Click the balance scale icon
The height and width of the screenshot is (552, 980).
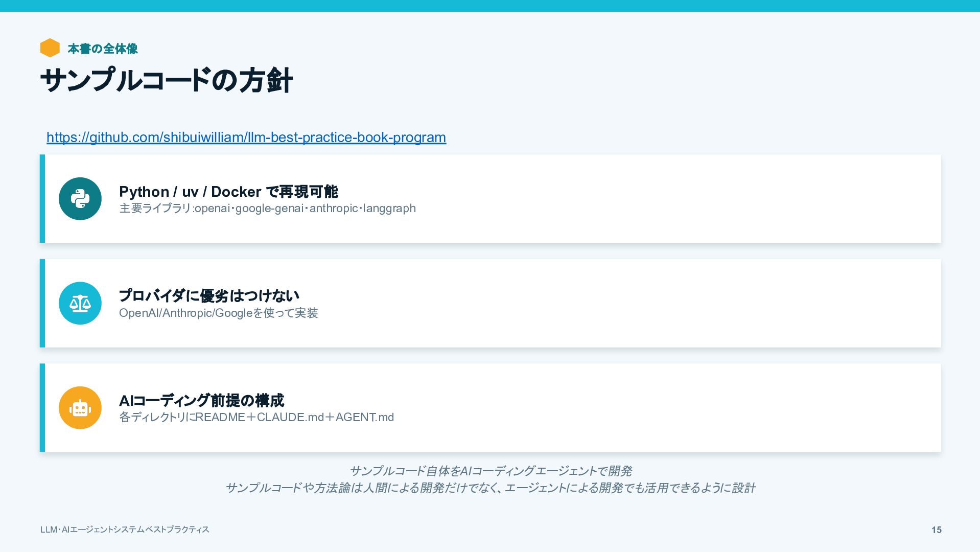tap(80, 303)
